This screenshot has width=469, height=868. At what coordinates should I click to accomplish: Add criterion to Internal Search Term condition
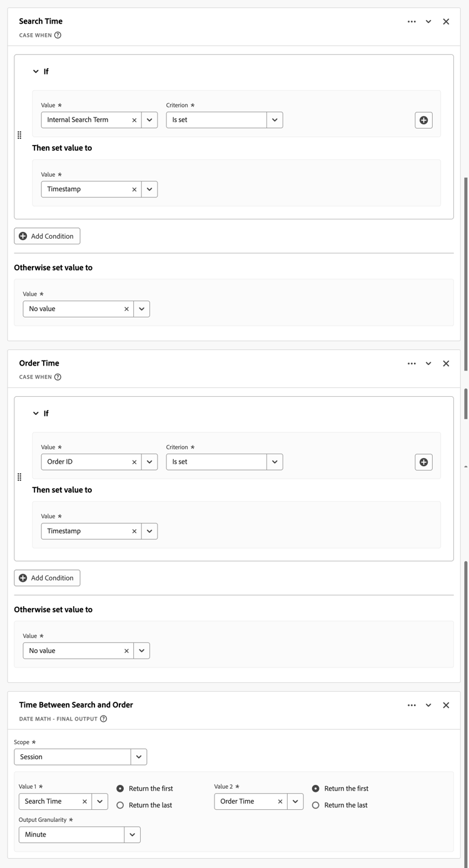coord(423,120)
